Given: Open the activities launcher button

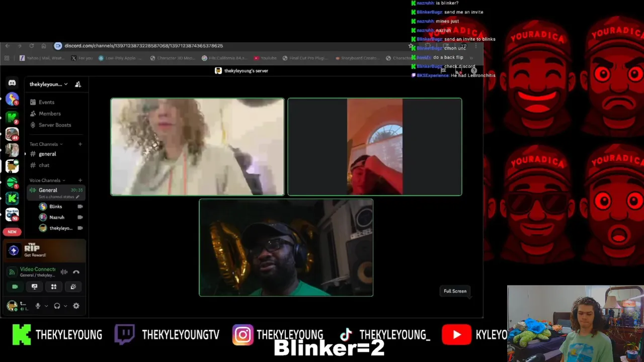Looking at the screenshot, I should (54, 287).
